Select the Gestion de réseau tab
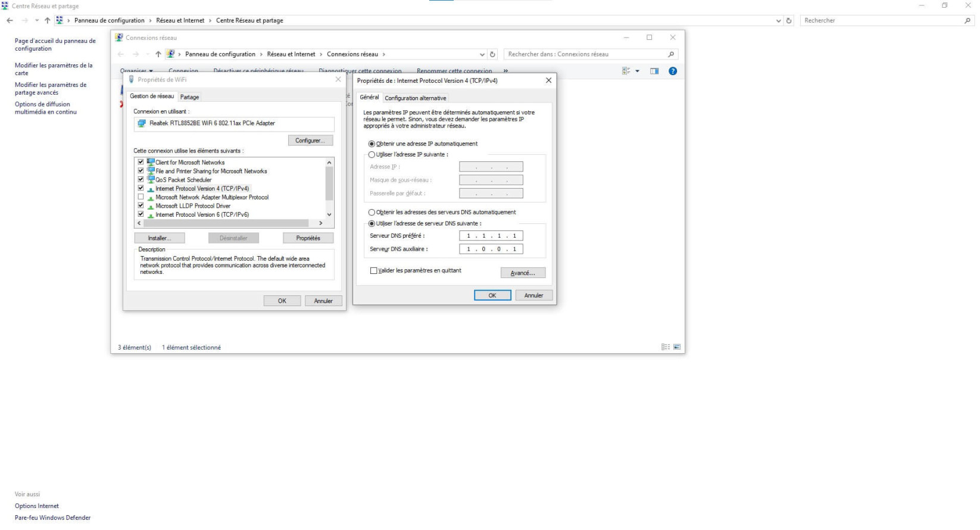Image resolution: width=980 pixels, height=530 pixels. pos(152,96)
